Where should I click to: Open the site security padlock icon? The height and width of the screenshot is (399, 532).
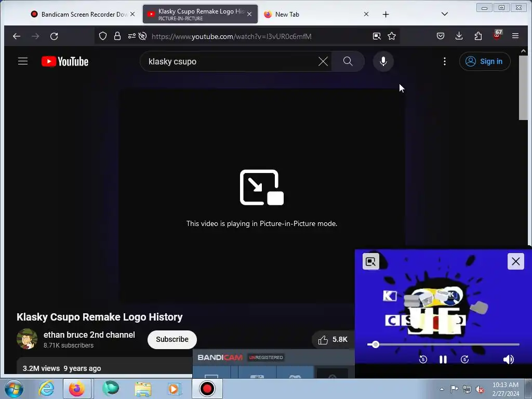tap(117, 36)
